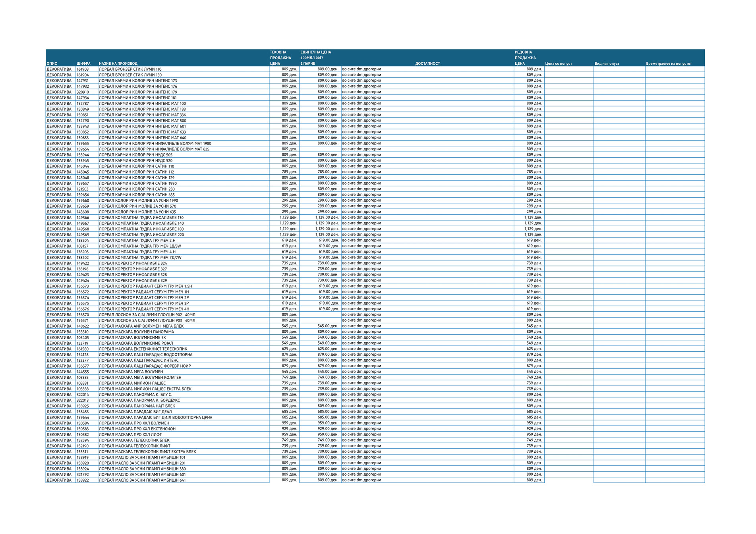Click 'ЛОРЕАЛ МАСКАРА ВОЛУМИСИМЕ 5X'
This screenshot has height=534, width=756.
132,337
